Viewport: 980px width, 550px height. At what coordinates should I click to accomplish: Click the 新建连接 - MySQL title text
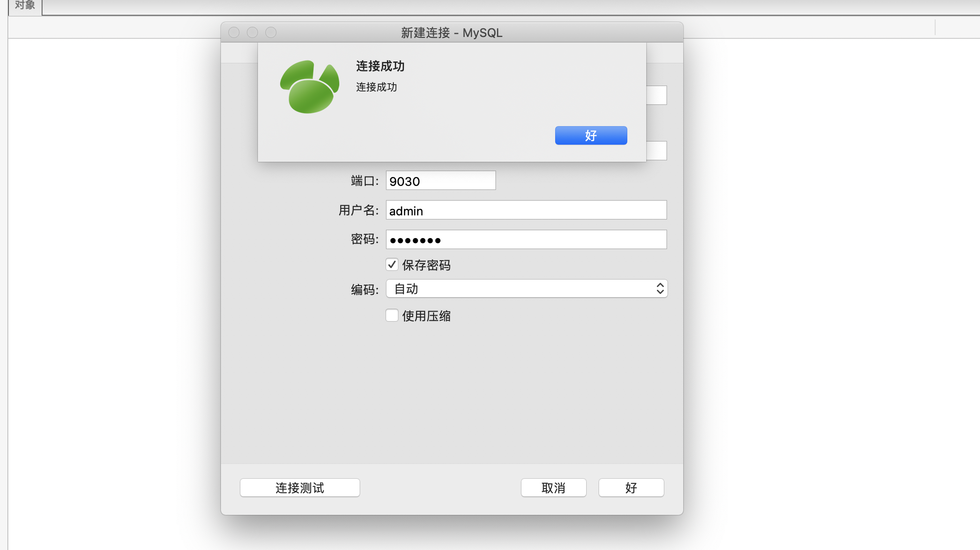452,33
